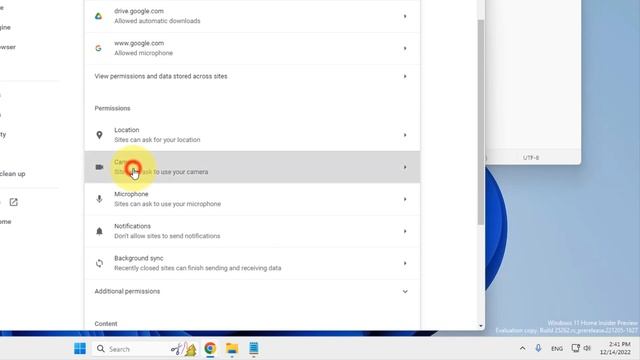Open Microphone permission settings
The image size is (640, 360).
click(x=252, y=199)
